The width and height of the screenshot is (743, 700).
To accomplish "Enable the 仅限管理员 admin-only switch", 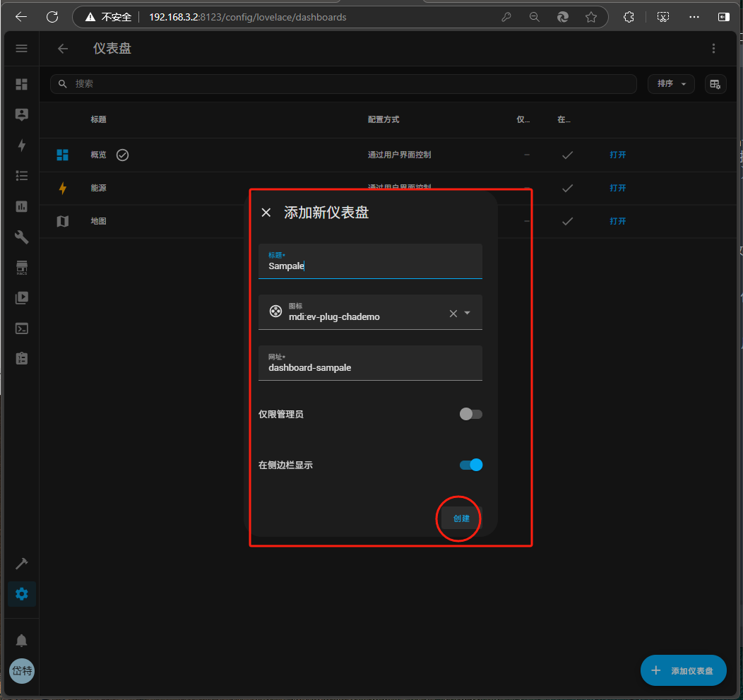I will (470, 414).
